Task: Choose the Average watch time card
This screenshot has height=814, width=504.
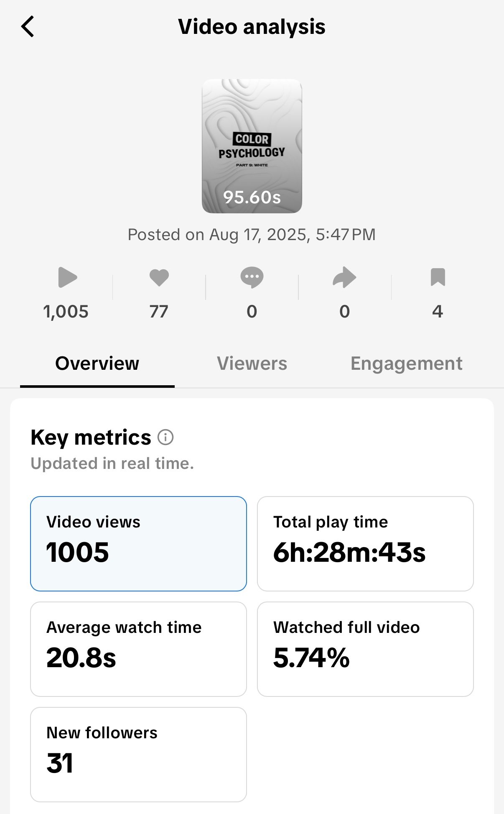Action: (x=138, y=649)
